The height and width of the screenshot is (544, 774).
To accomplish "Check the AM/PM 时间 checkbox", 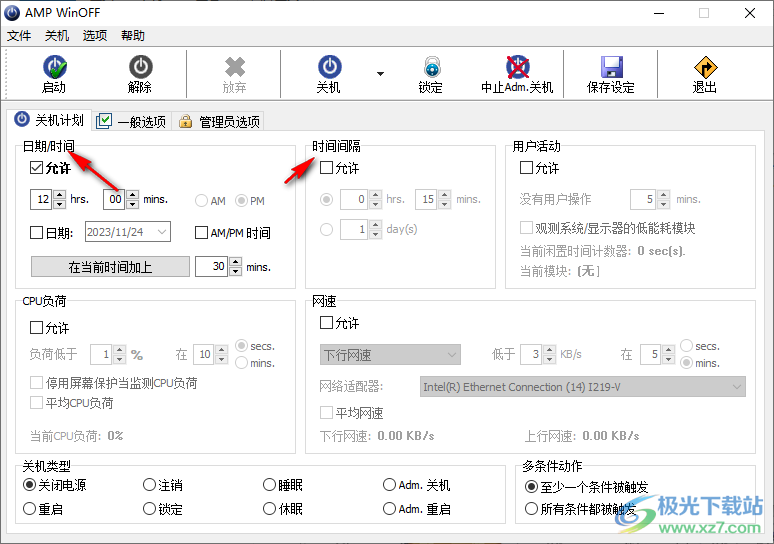I will 201,233.
